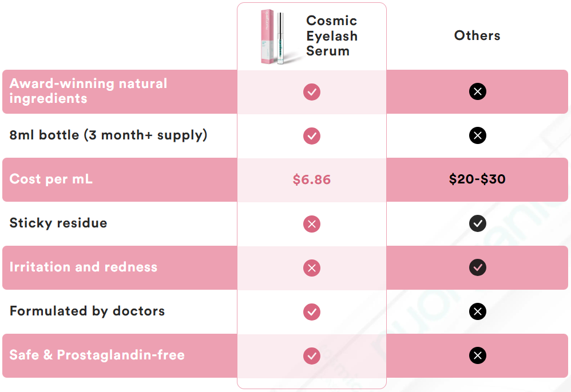571x392 pixels.
Task: Click black X for 8ml bottle row
Action: [x=478, y=135]
